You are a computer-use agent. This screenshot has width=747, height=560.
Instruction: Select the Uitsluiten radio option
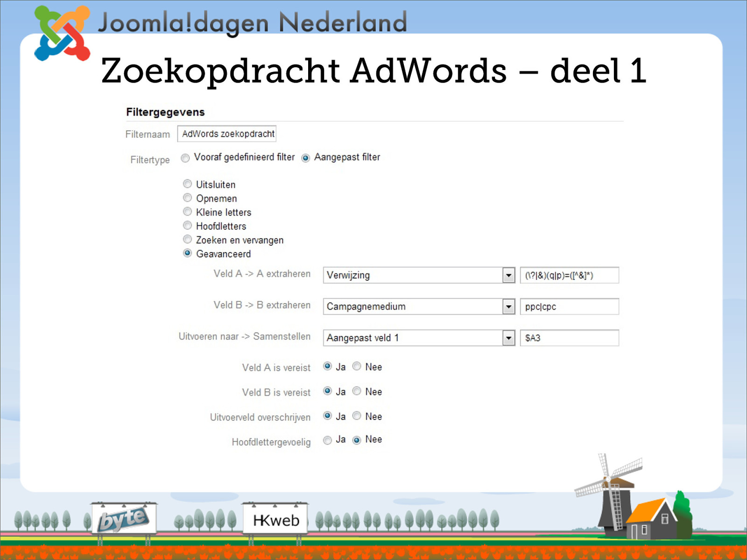pos(187,184)
